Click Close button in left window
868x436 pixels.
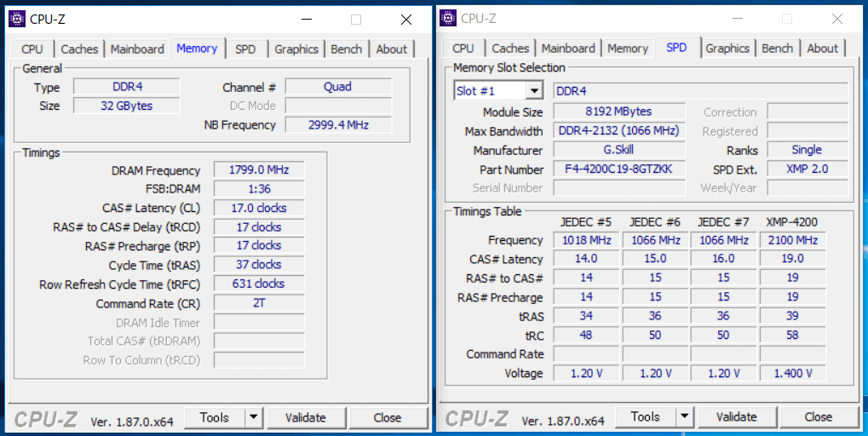pyautogui.click(x=388, y=418)
